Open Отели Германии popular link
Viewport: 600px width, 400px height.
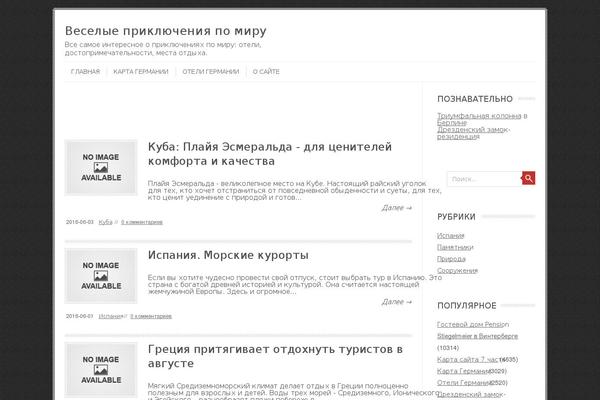coord(463,382)
